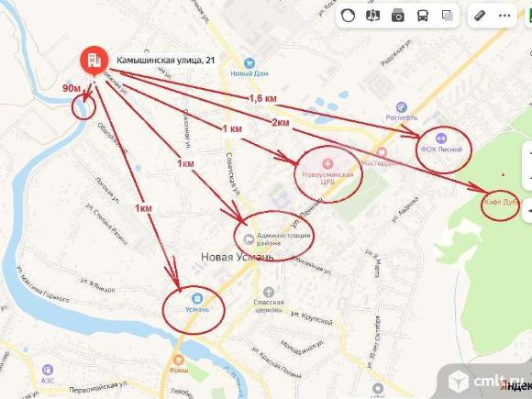This screenshot has width=532, height=399.
Task: Click the АЗС fuel station marker
Action: click(x=48, y=370)
